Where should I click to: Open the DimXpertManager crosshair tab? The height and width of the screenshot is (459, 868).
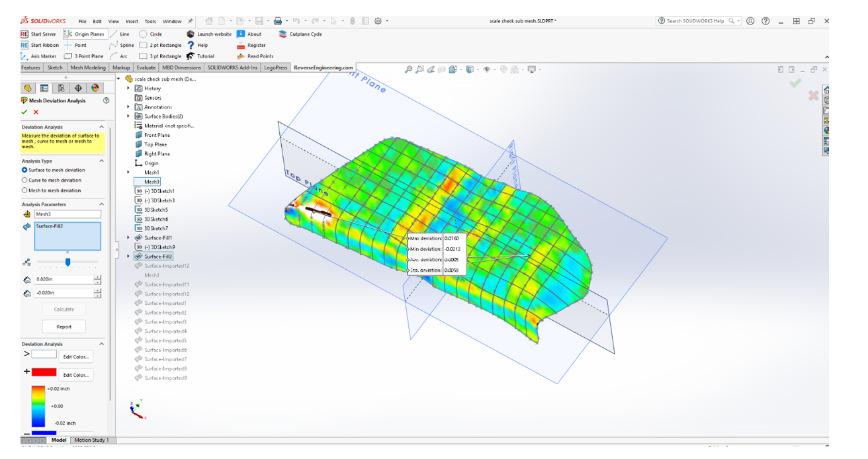coord(78,88)
